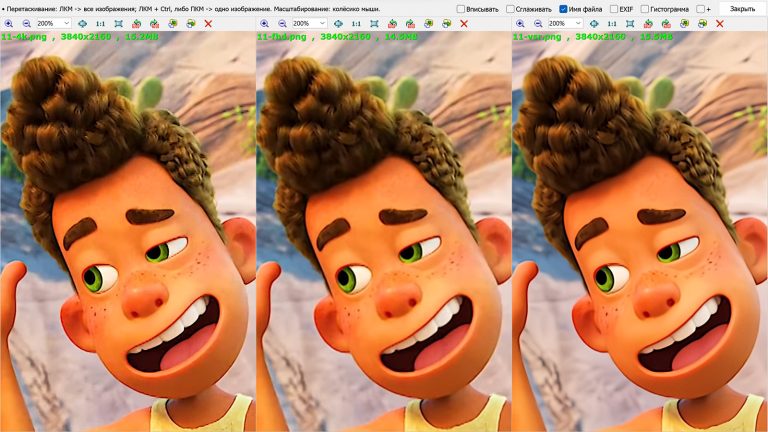The width and height of the screenshot is (768, 432).
Task: Fit 11-fhd.png to the window frame
Action: click(x=374, y=24)
